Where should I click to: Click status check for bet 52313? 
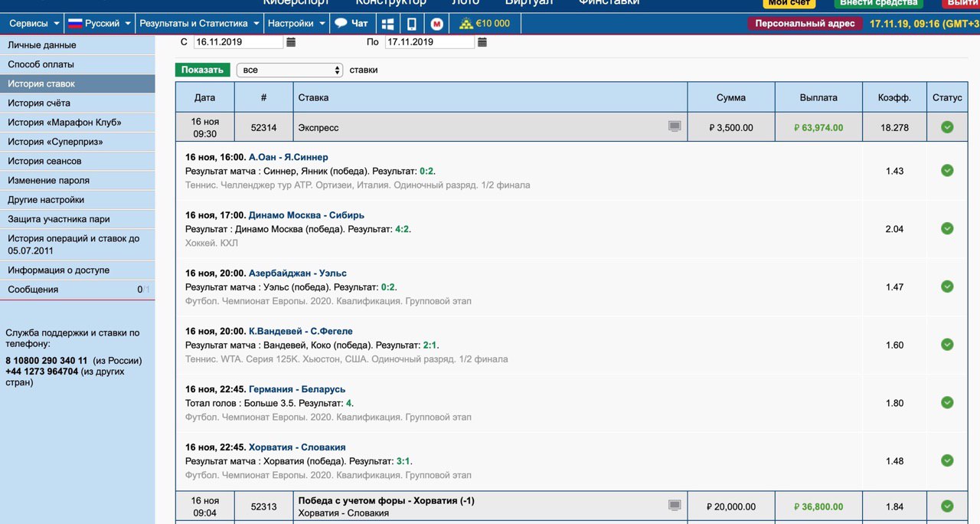pos(947,506)
